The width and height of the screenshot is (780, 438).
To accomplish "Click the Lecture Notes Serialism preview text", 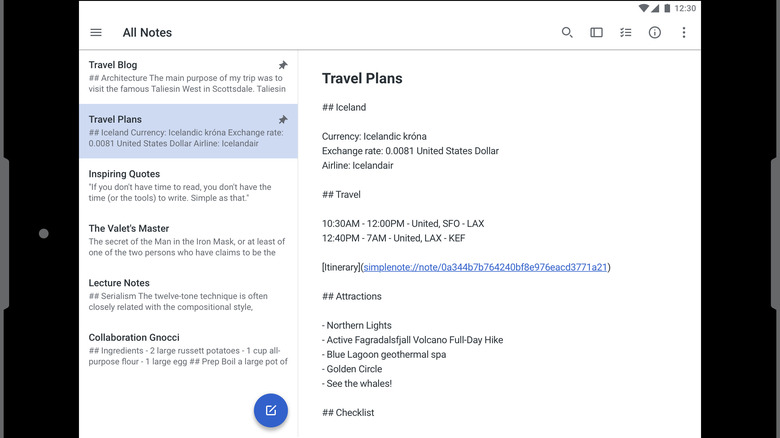I will [x=178, y=302].
